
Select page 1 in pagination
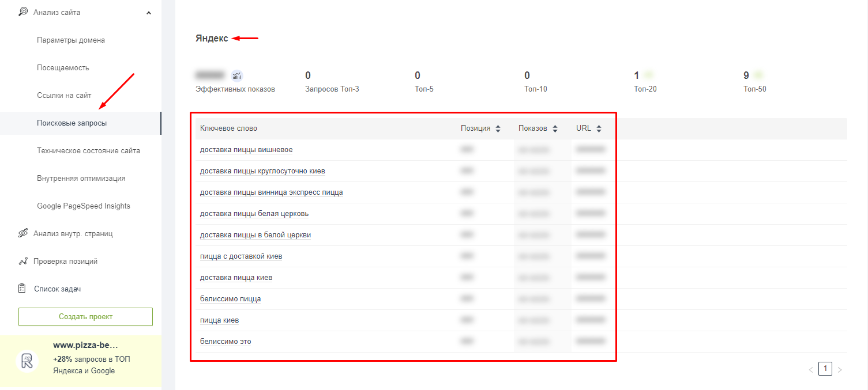click(825, 369)
